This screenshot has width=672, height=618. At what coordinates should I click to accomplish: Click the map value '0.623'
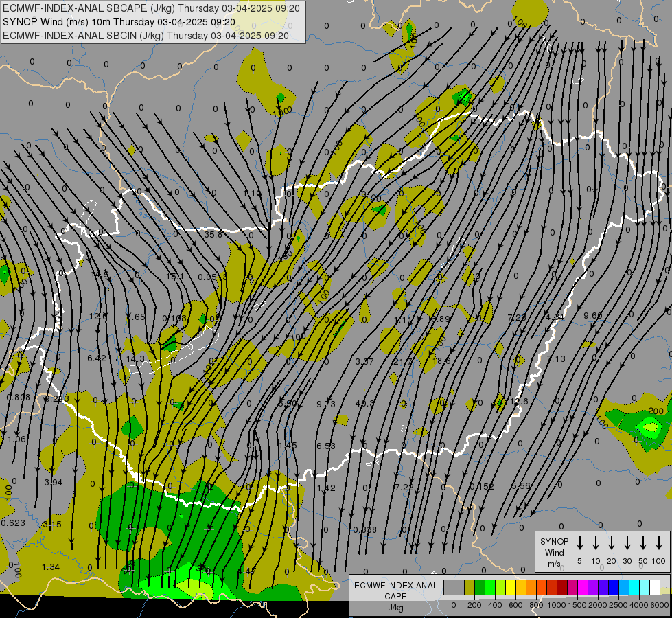point(13,523)
